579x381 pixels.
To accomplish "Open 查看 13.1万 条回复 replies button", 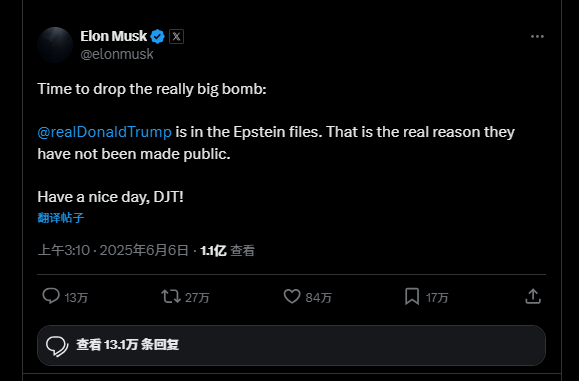I will pyautogui.click(x=291, y=345).
